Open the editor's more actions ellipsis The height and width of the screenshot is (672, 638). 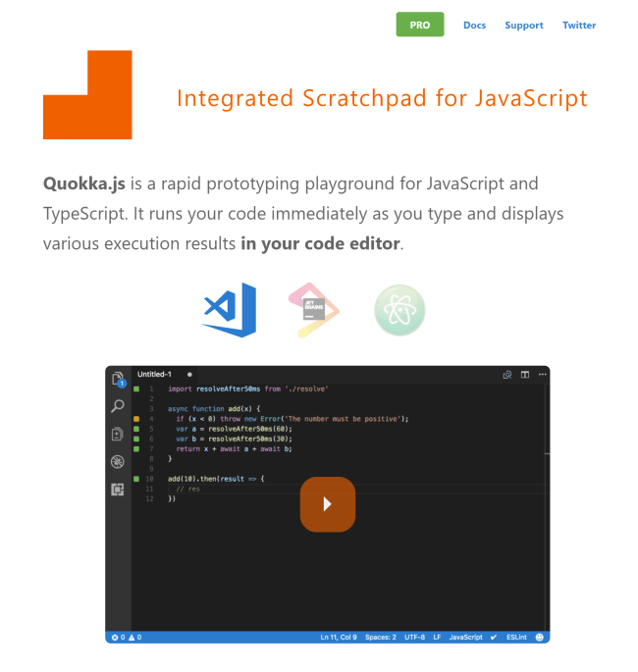pos(542,374)
